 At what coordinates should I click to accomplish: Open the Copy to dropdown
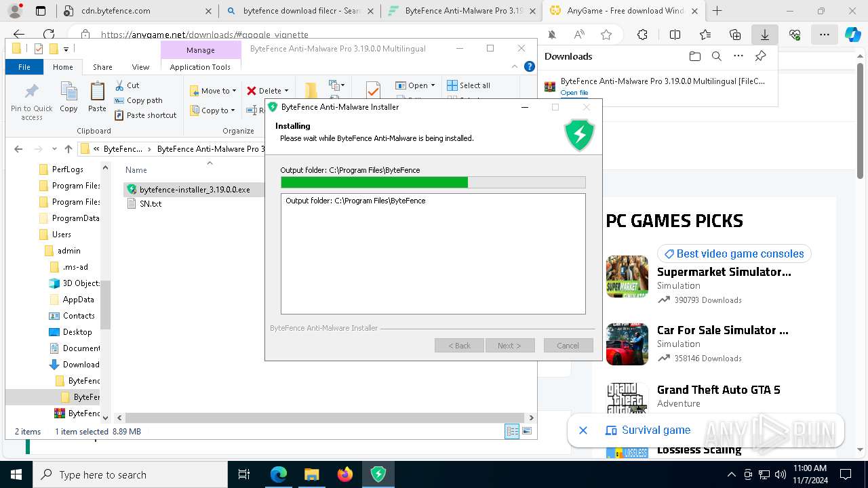coord(212,110)
